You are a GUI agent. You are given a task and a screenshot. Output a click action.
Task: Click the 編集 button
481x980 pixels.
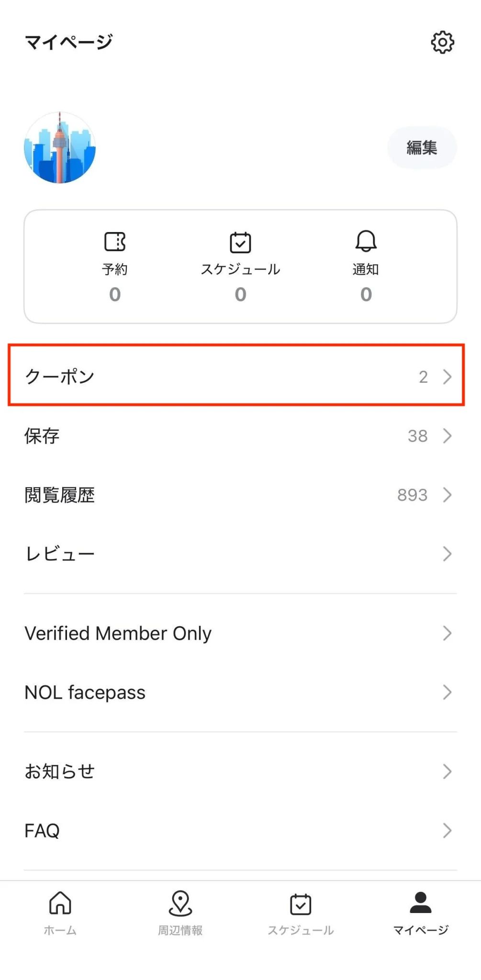(422, 148)
